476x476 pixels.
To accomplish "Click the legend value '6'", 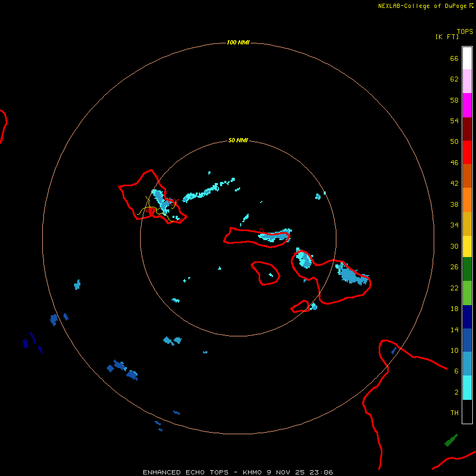I will tap(456, 371).
